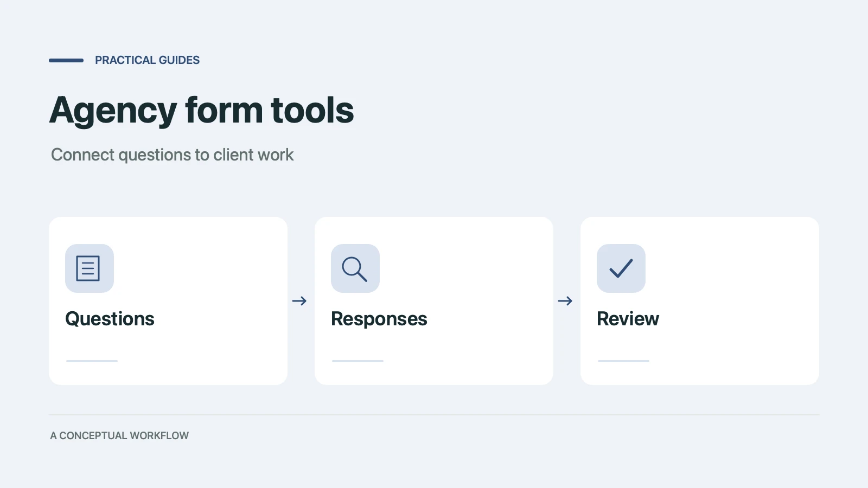Click the arrow between Responses and Review
Image resolution: width=868 pixels, height=488 pixels.
[565, 301]
